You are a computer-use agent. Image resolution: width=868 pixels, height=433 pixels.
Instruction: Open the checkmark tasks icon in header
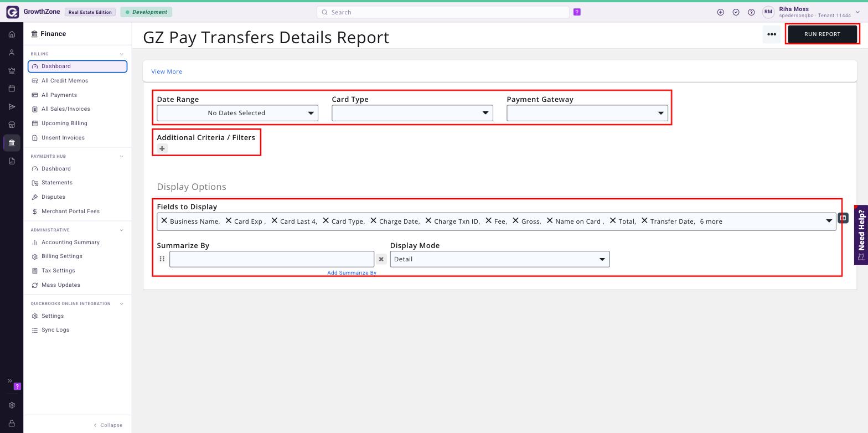coord(736,12)
